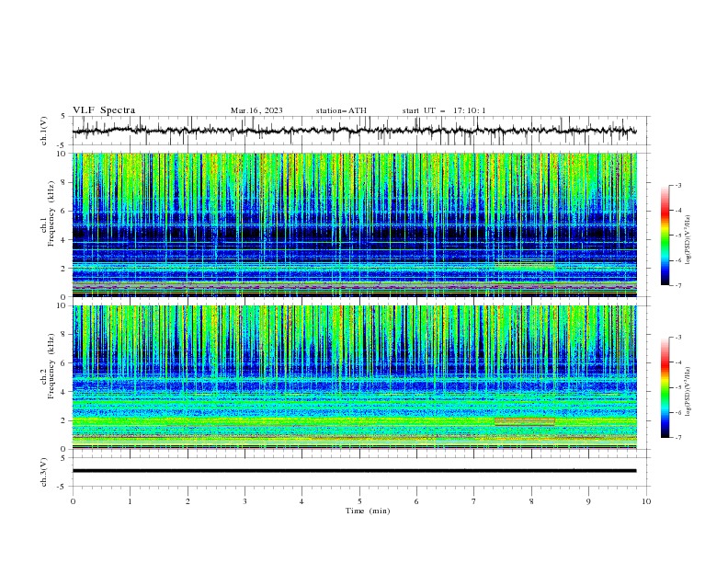Click the "1" tick on time axis
Image resolution: width=728 pixels, height=563 pixels.
pyautogui.click(x=130, y=501)
